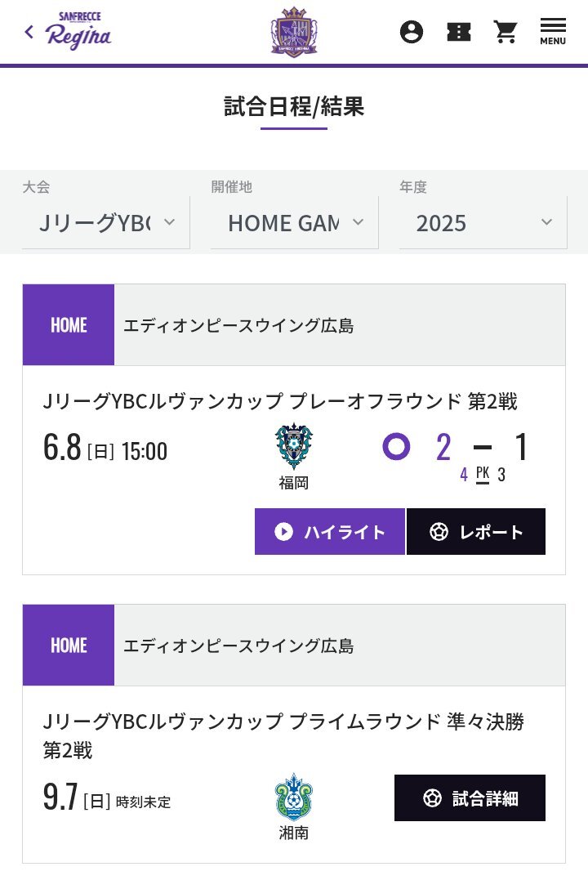The image size is (588, 889).
Task: Open the user account icon
Action: click(412, 32)
